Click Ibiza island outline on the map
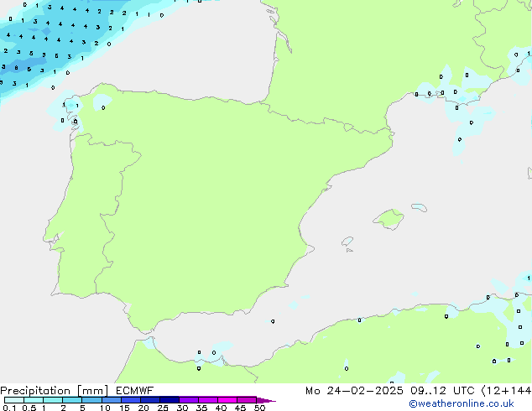Image resolution: width=532 pixels, height=411 pixels. tap(347, 242)
